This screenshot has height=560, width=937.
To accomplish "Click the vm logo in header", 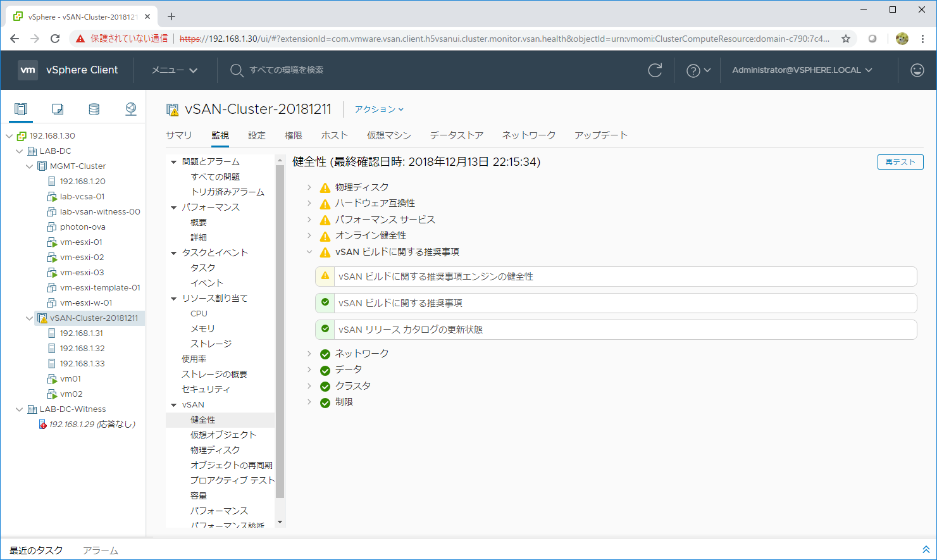I will (28, 70).
